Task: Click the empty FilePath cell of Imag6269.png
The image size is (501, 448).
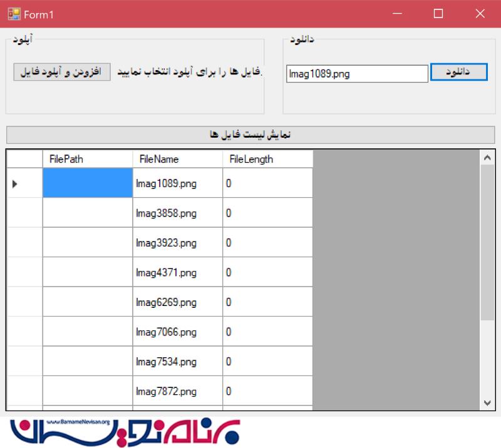Action: 88,302
